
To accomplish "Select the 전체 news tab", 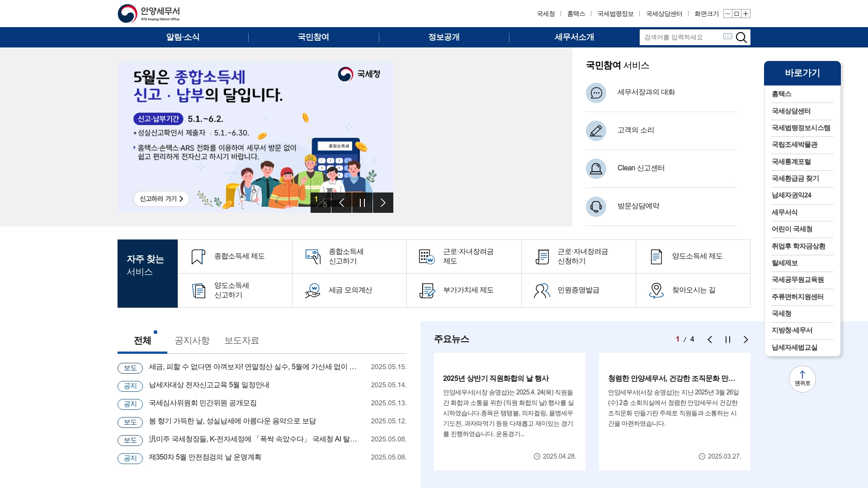I will [x=142, y=341].
